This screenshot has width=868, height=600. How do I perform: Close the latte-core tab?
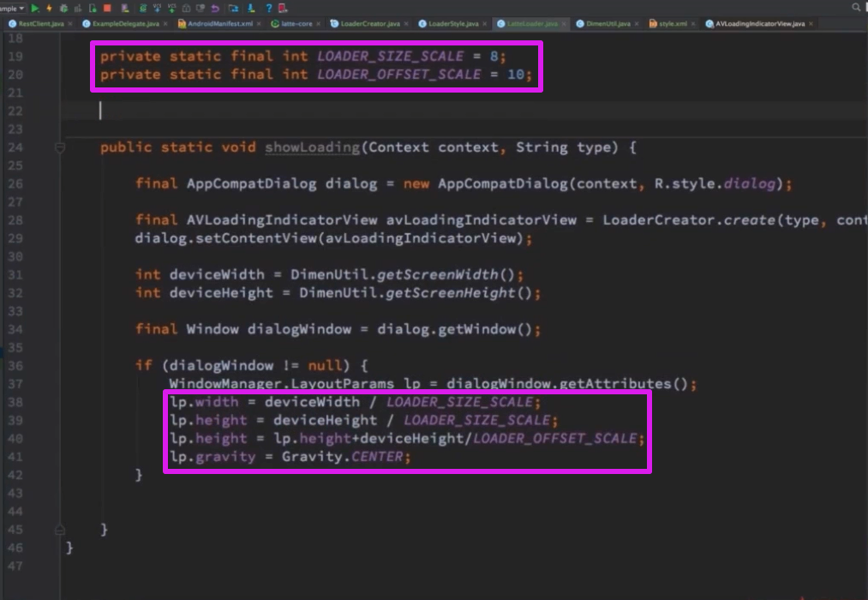318,24
